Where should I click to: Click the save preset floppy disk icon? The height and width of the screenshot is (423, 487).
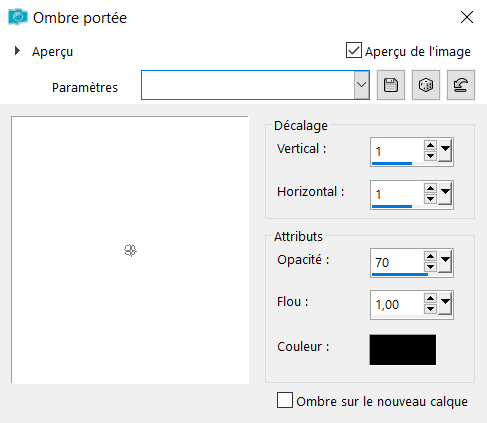391,85
